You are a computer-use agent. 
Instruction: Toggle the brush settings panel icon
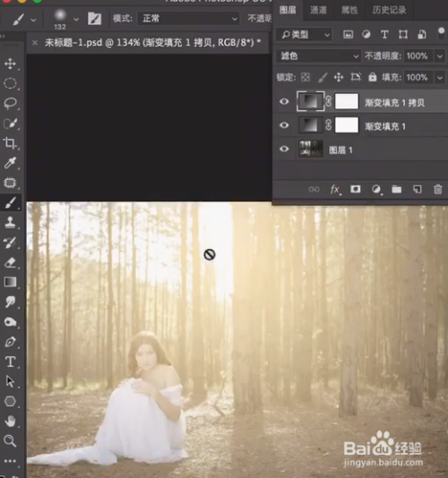95,19
